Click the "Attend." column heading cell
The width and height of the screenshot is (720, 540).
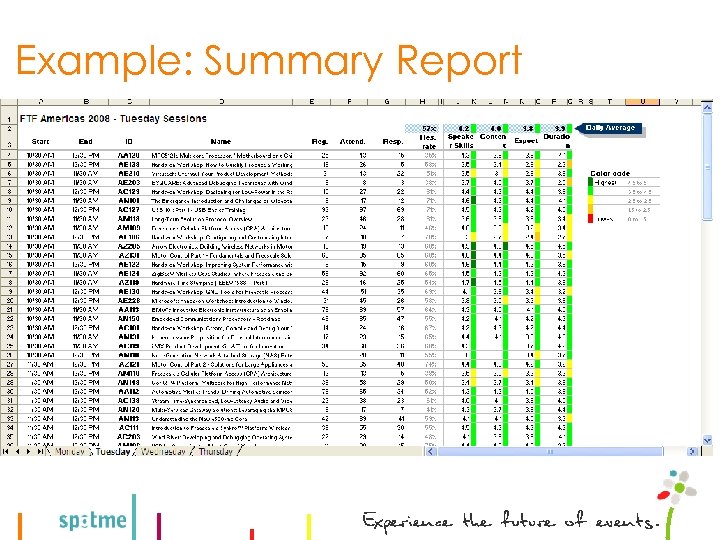tap(353, 141)
